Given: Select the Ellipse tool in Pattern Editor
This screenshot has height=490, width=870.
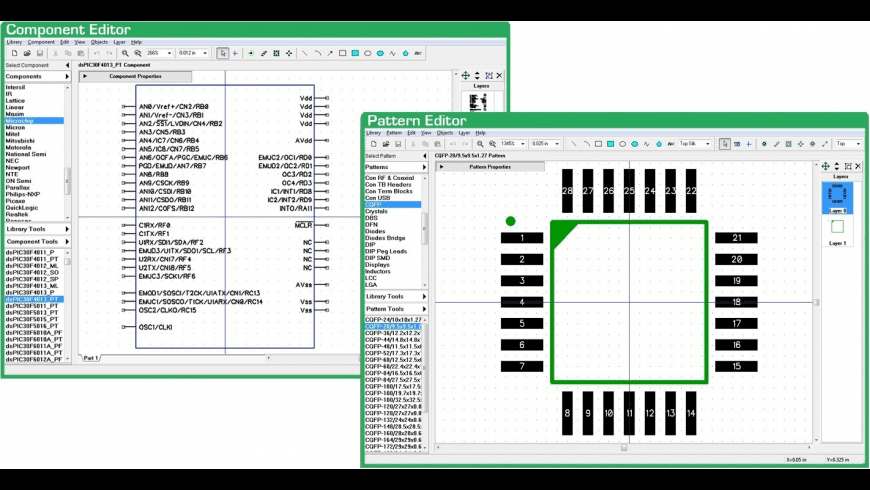Looking at the screenshot, I should pos(623,144).
